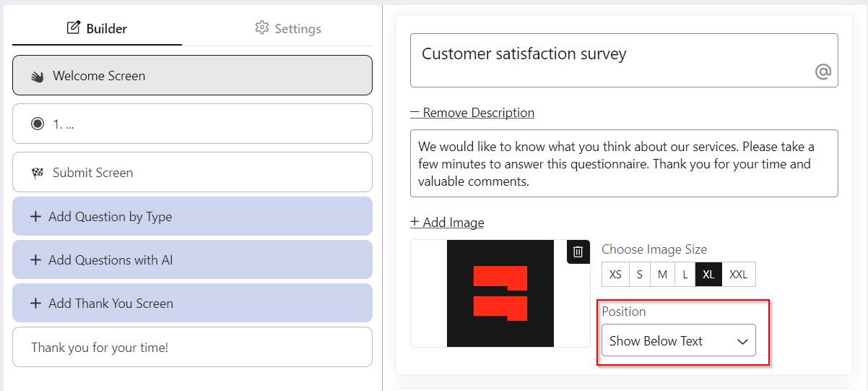
Task: Click the plus icon beside Add Questions with AI
Action: [x=35, y=260]
